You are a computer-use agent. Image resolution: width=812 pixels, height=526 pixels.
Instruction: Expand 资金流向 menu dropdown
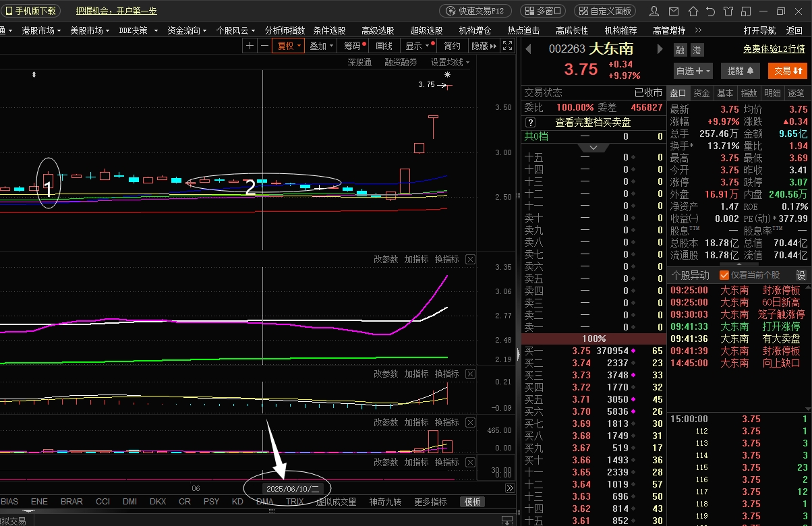point(187,30)
